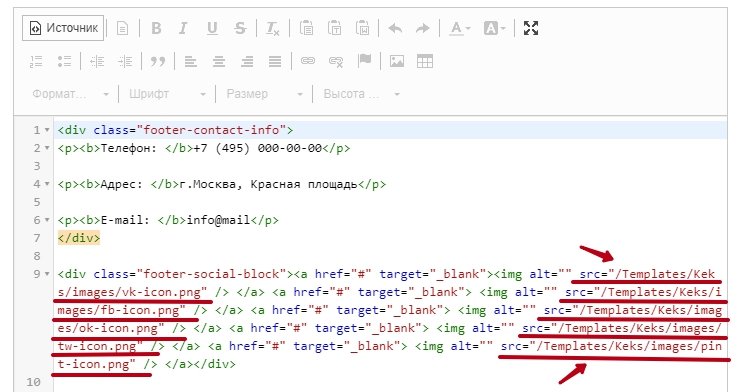Viewport: 740px width, 392px height.
Task: Click the new page document icon
Action: [122, 28]
